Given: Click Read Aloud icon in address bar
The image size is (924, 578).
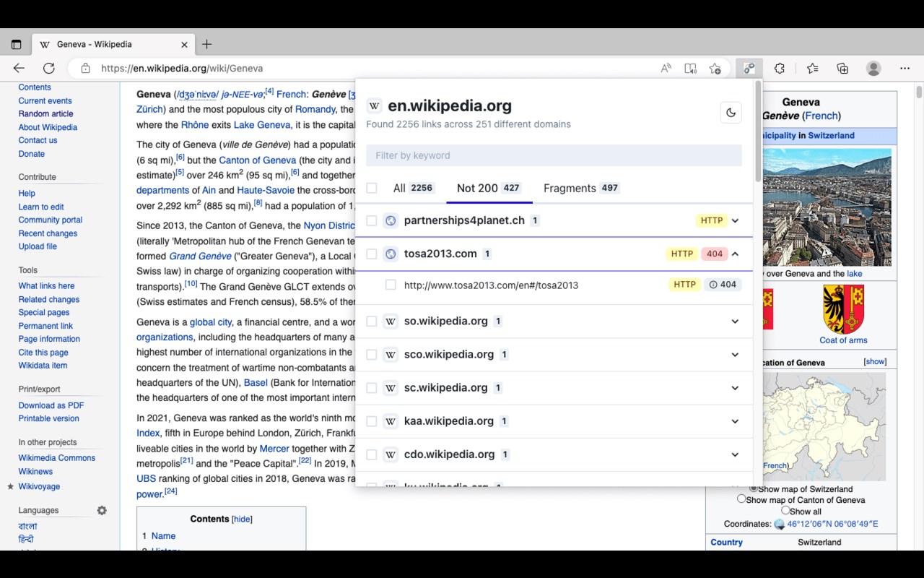Looking at the screenshot, I should coord(666,69).
